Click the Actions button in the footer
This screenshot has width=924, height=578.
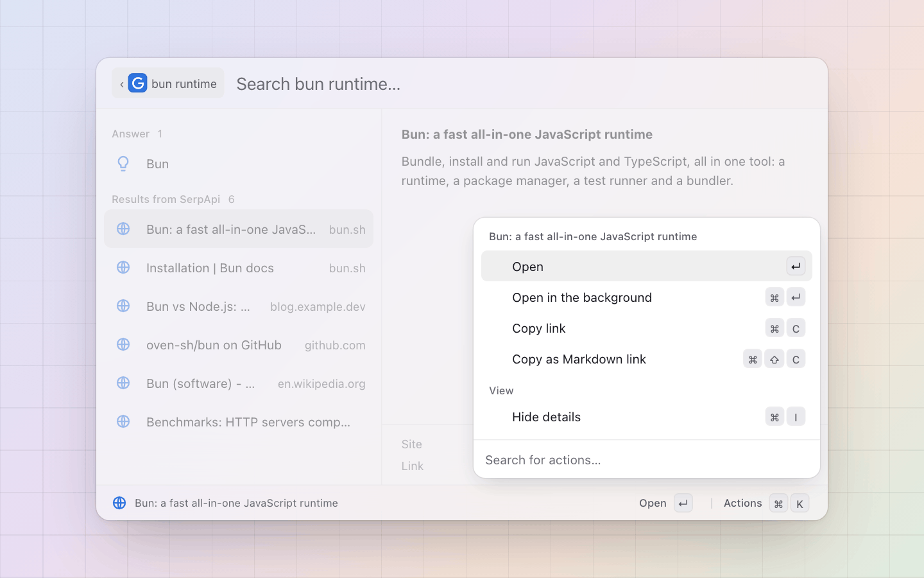[x=766, y=504]
